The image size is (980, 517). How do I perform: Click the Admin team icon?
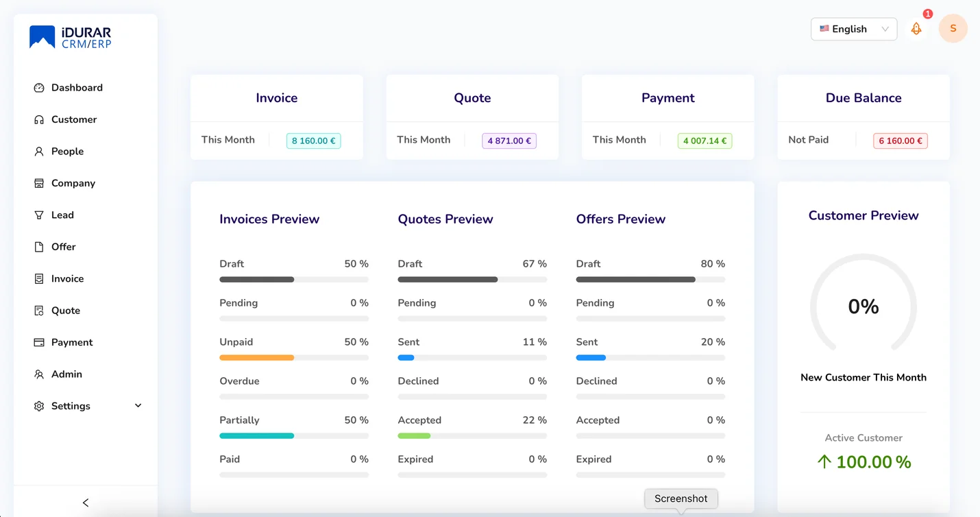coord(39,374)
